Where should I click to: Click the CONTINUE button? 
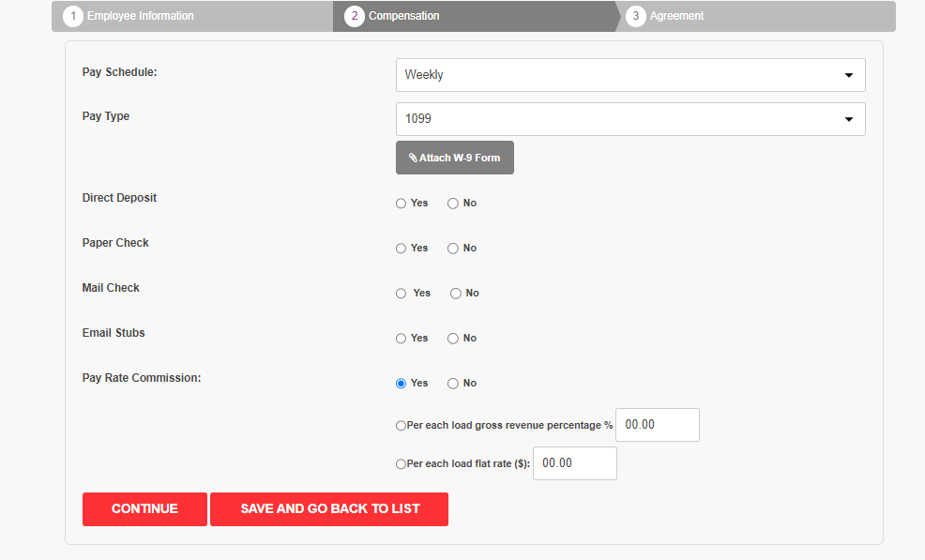[x=144, y=509]
